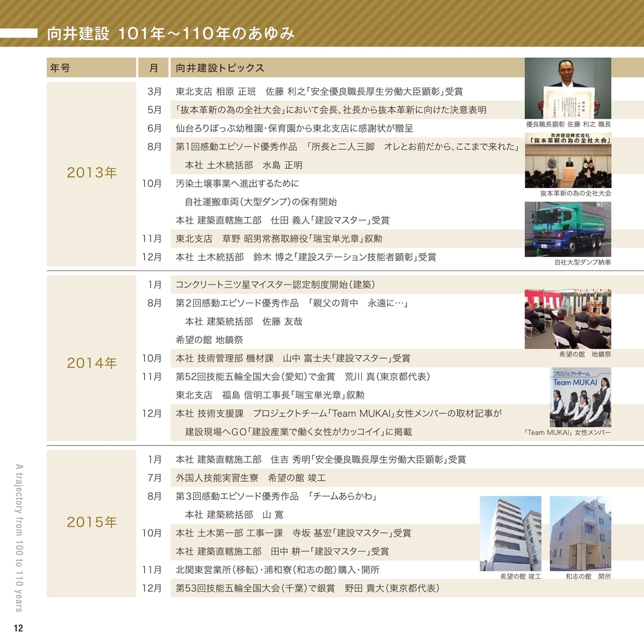Click the 自社大型ダンプ納車 photo caption

pos(582,263)
